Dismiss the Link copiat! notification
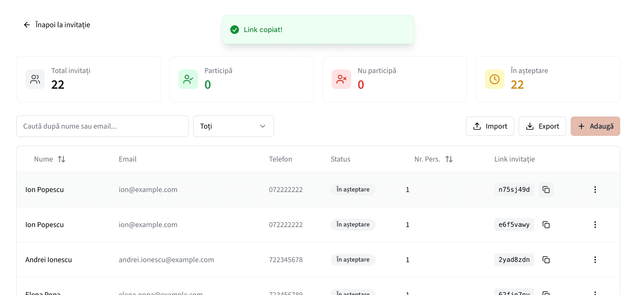Image resolution: width=644 pixels, height=295 pixels. tap(318, 30)
